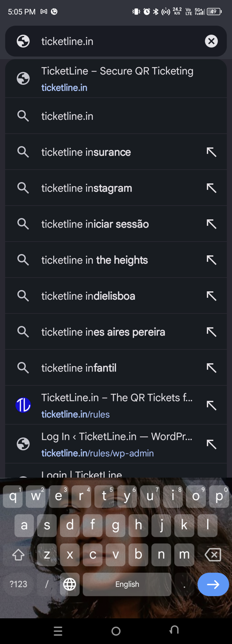Tap the refine arrow beside ticketline insurance
The image size is (232, 644).
[x=211, y=152]
